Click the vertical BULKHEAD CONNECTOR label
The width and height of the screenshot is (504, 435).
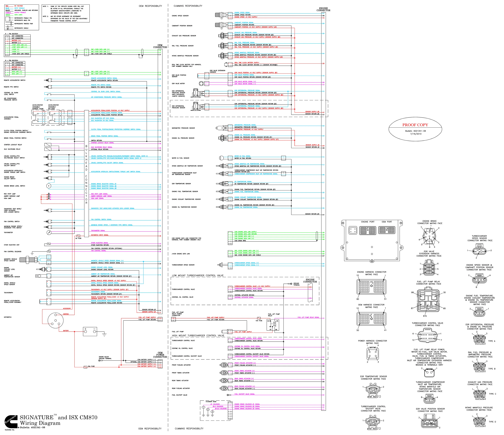click(x=86, y=174)
